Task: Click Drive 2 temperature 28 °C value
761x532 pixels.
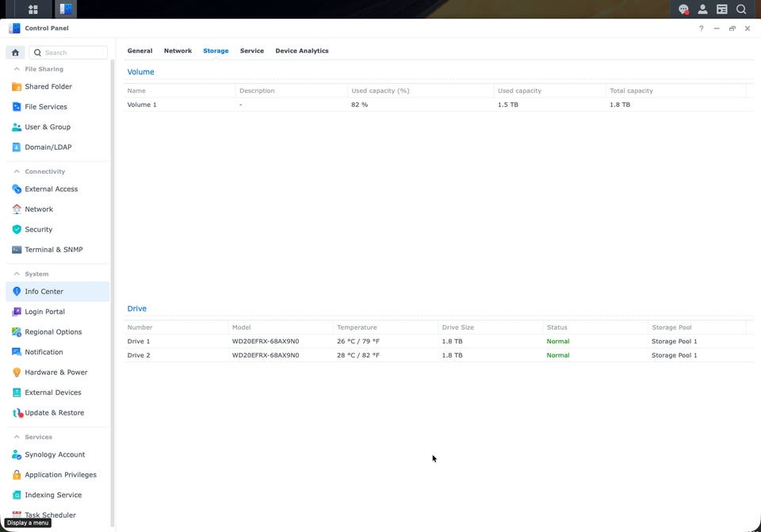Action: (358, 355)
